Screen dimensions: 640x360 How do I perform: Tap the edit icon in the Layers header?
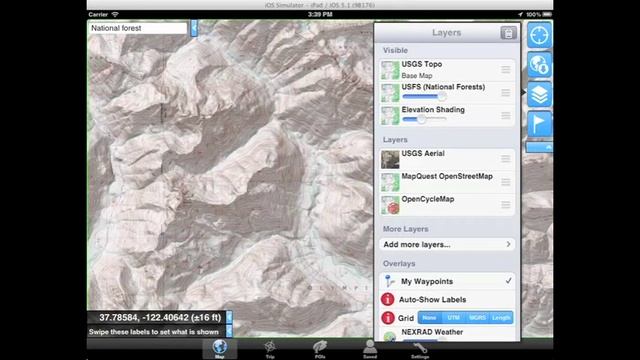(x=508, y=33)
